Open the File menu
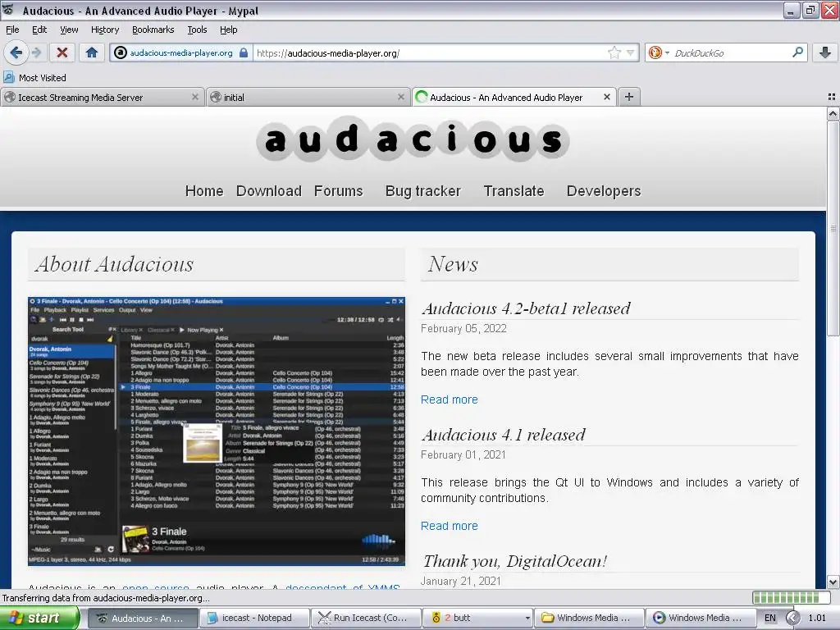This screenshot has width=840, height=630. coord(12,30)
